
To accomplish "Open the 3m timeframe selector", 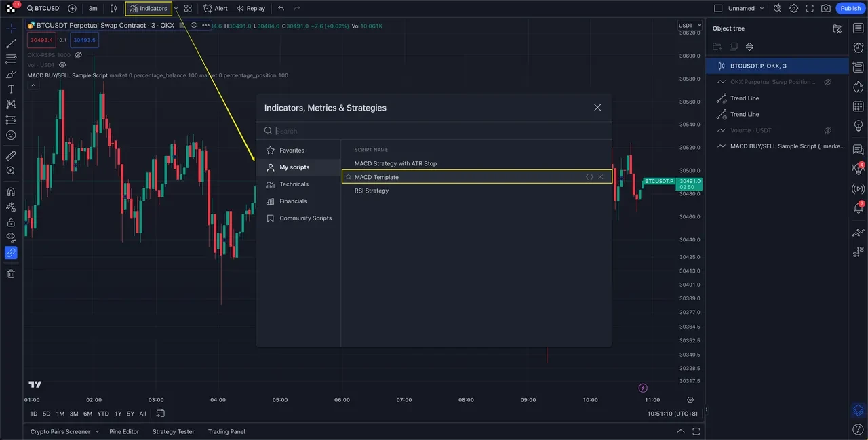I will 93,9.
